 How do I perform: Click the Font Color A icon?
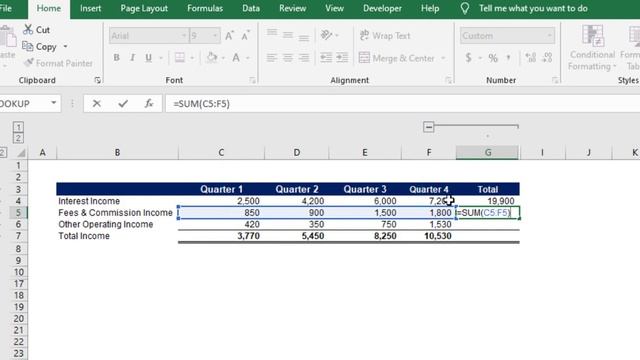tap(236, 58)
